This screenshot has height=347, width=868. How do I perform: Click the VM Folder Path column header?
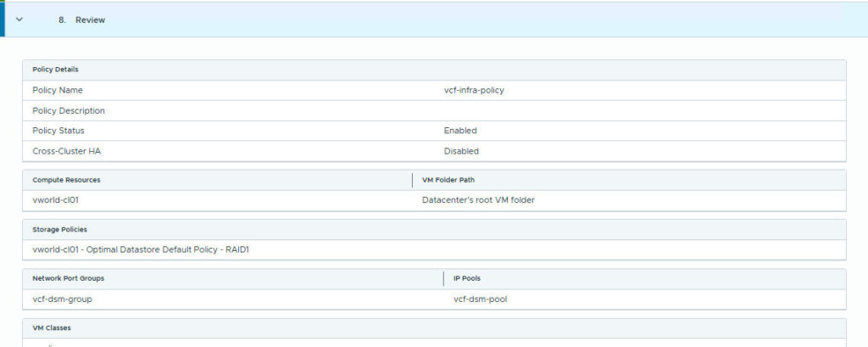[x=451, y=180]
